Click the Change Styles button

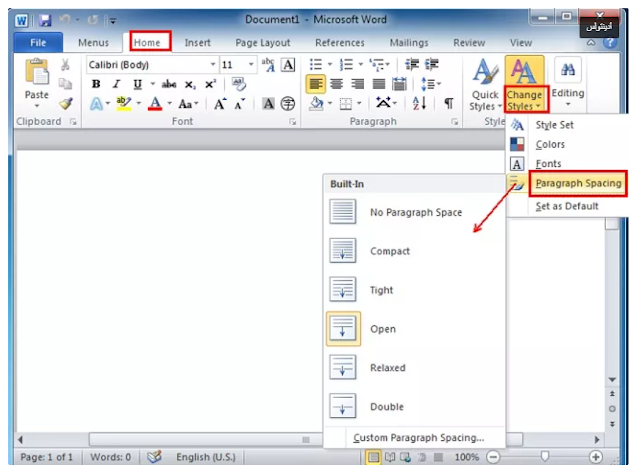[x=524, y=85]
